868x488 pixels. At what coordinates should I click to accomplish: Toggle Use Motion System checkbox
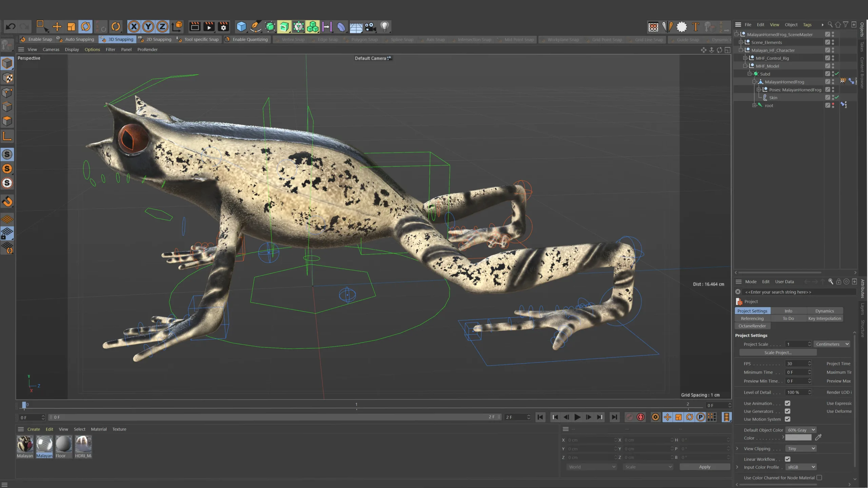pyautogui.click(x=788, y=419)
